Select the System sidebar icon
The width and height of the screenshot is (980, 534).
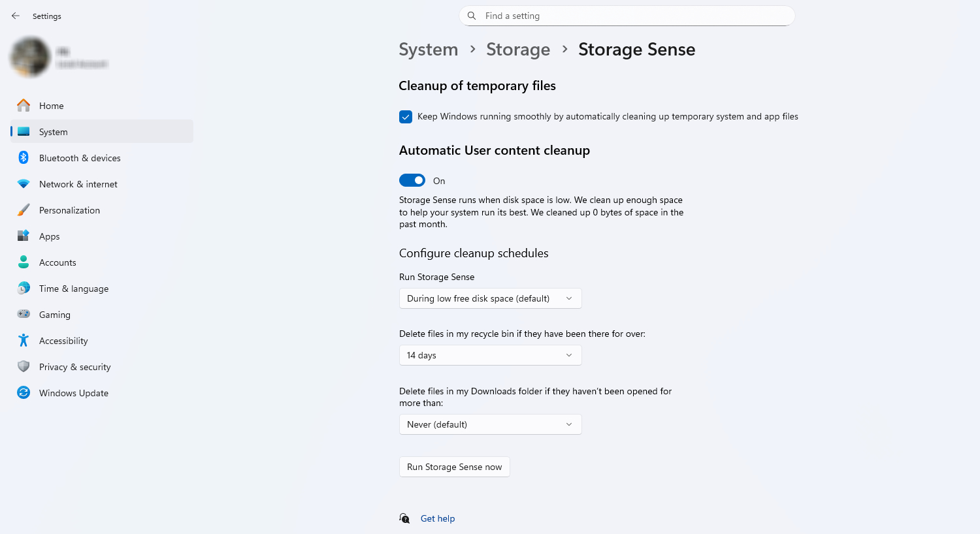pyautogui.click(x=23, y=131)
